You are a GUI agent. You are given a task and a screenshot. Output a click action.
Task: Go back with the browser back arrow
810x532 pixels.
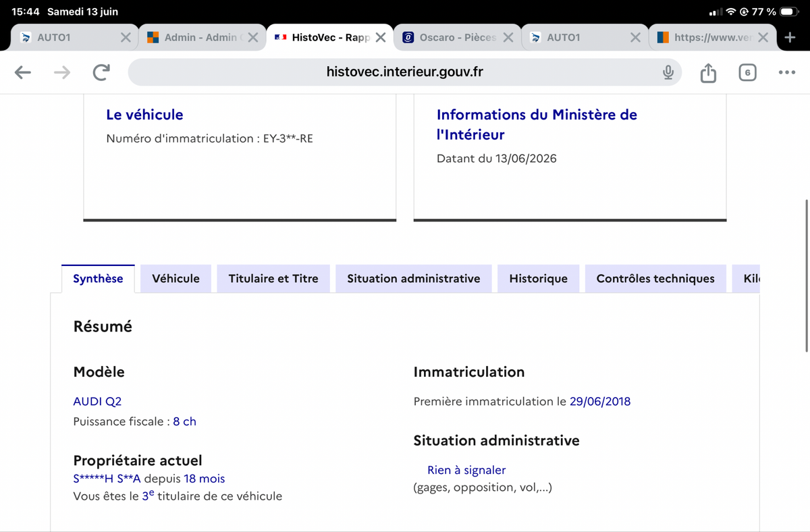coord(23,72)
